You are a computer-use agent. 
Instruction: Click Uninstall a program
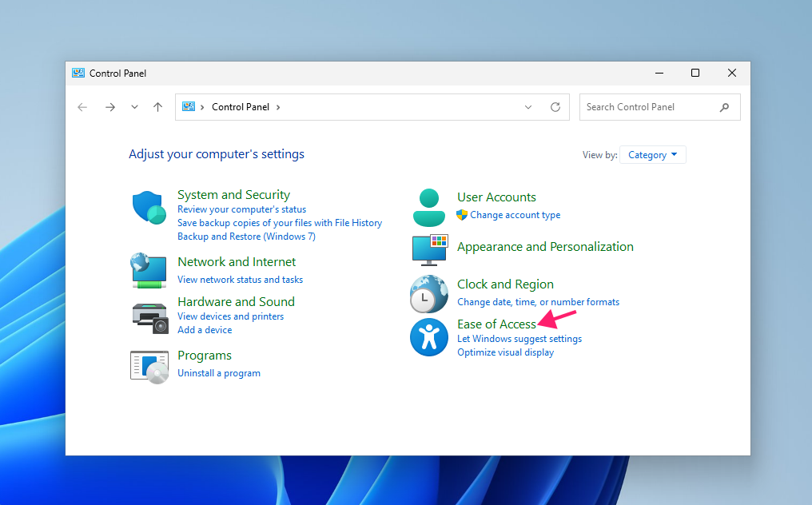pyautogui.click(x=219, y=373)
